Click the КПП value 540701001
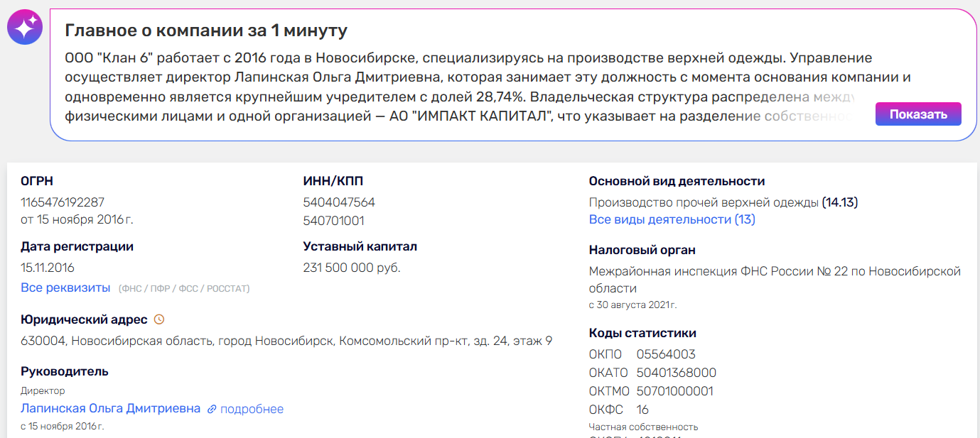 point(333,221)
